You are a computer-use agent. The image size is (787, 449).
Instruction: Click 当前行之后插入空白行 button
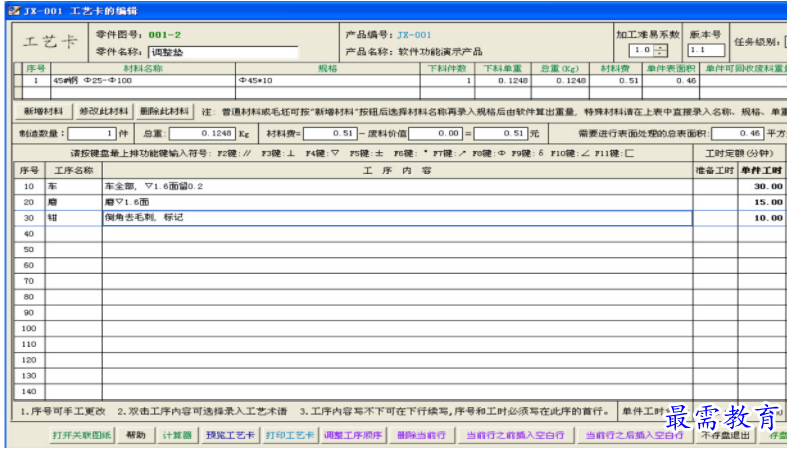tap(634, 435)
